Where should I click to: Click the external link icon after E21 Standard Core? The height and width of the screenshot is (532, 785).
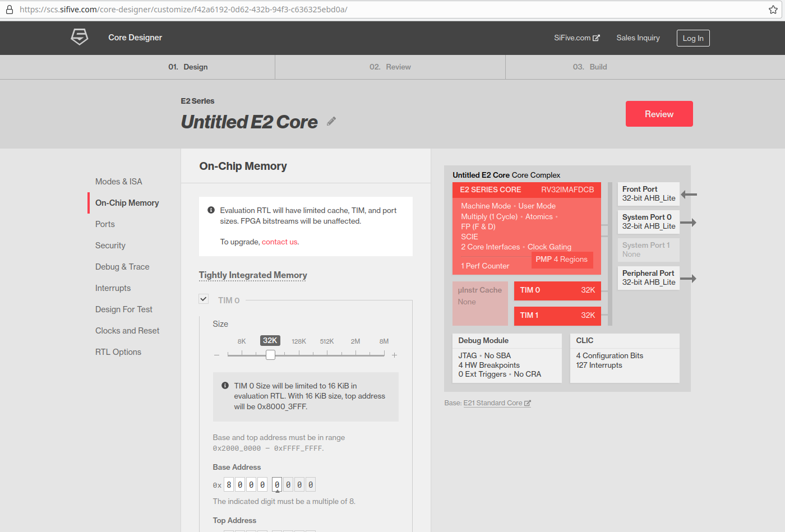pos(528,403)
